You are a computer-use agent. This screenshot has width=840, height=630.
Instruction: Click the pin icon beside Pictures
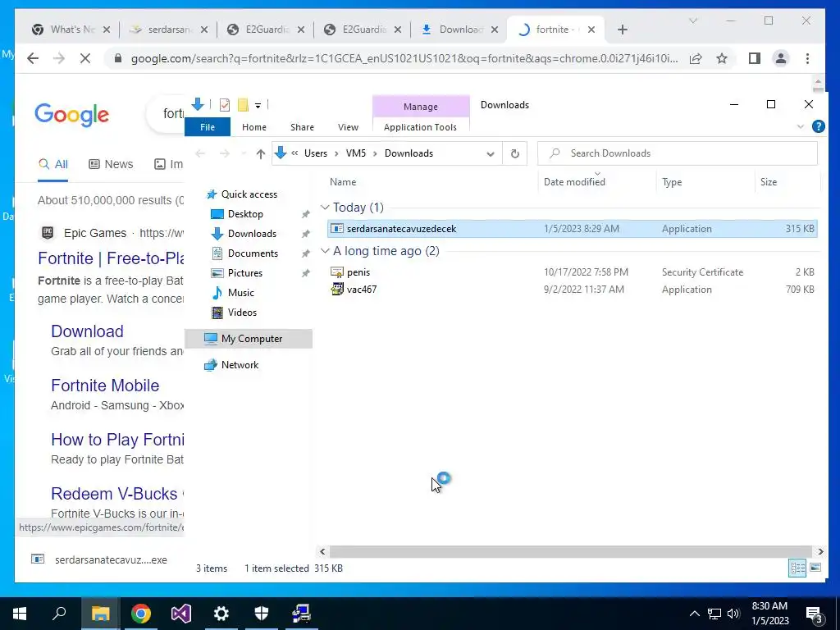(x=305, y=273)
